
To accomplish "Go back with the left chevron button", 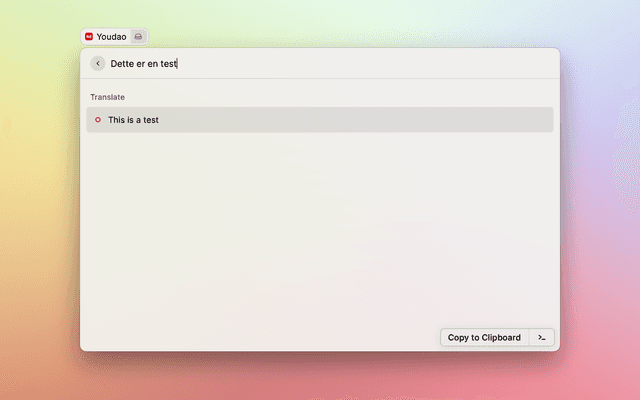I will pyautogui.click(x=98, y=63).
